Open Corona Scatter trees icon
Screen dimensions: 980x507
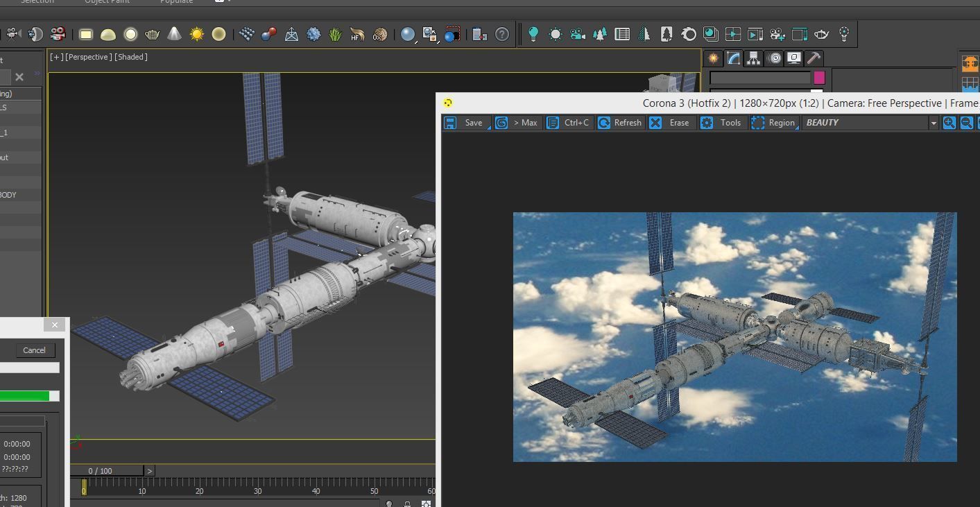click(x=600, y=34)
